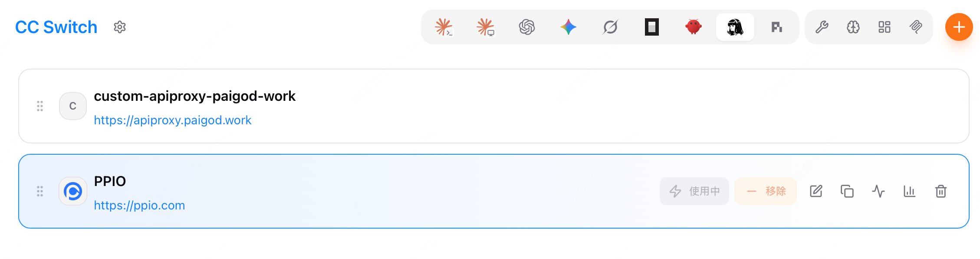The image size is (980, 259).
Task: Open the brain prompts icon
Action: 853,27
